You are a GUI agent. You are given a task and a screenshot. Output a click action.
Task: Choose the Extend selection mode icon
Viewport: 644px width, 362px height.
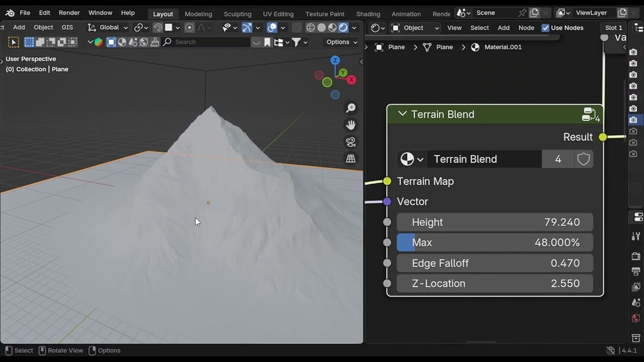40,42
